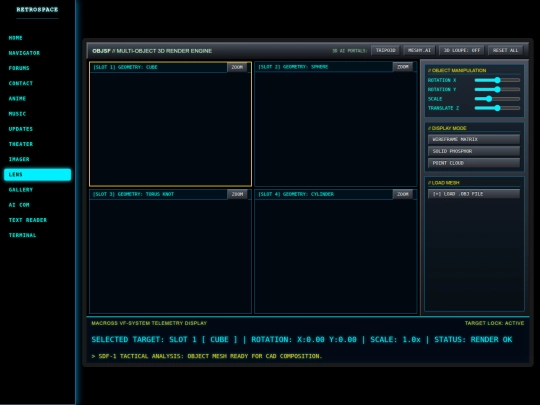The width and height of the screenshot is (540, 405).
Task: Click the SDF-1 TACTICAL ANALYSIS message line
Action: [x=207, y=356]
